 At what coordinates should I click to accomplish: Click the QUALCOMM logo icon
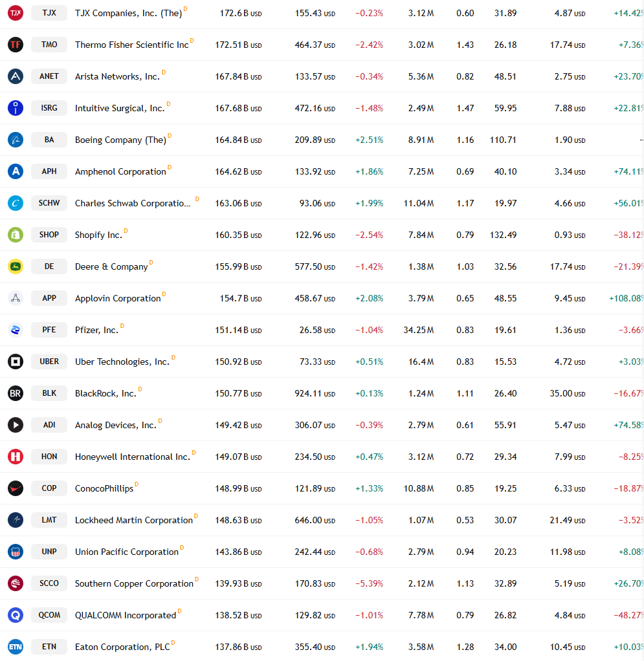pos(16,615)
